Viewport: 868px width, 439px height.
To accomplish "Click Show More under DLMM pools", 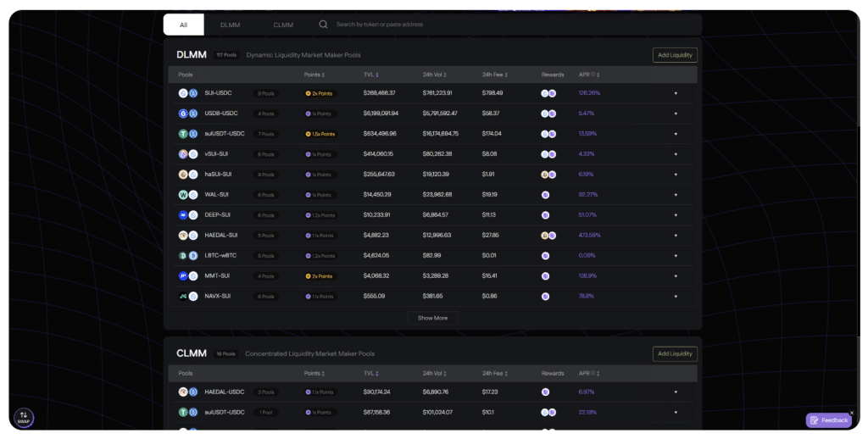I will (x=432, y=318).
